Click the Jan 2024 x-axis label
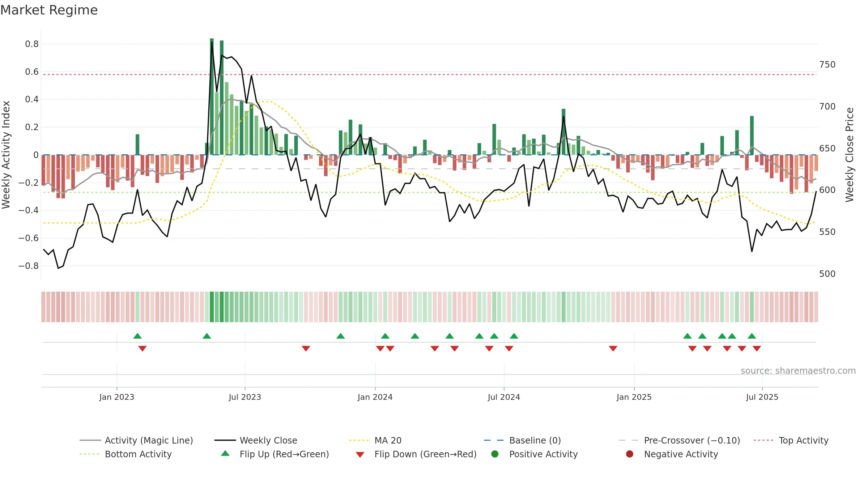Viewport: 868px width, 488px height. pyautogui.click(x=375, y=397)
